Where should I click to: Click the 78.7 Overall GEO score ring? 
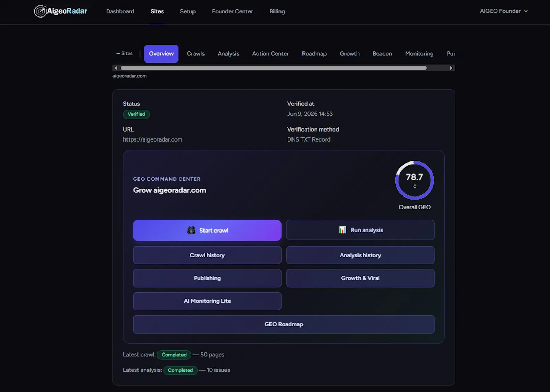[x=415, y=180]
